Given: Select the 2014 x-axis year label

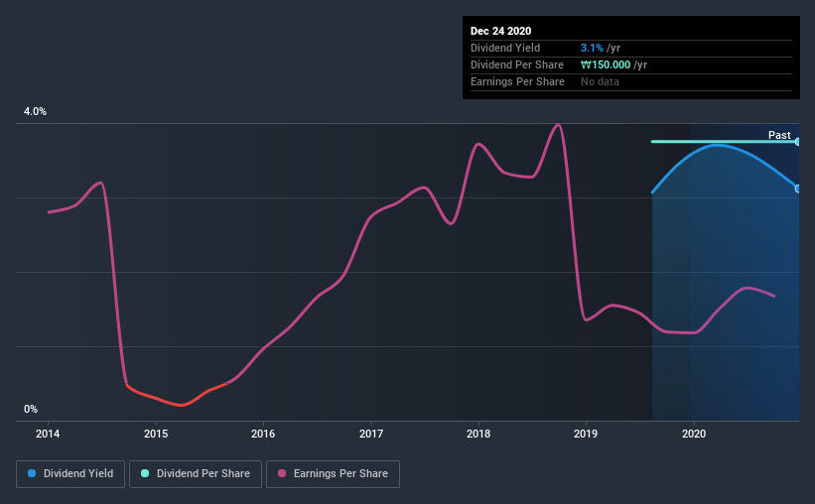Looking at the screenshot, I should (x=48, y=434).
